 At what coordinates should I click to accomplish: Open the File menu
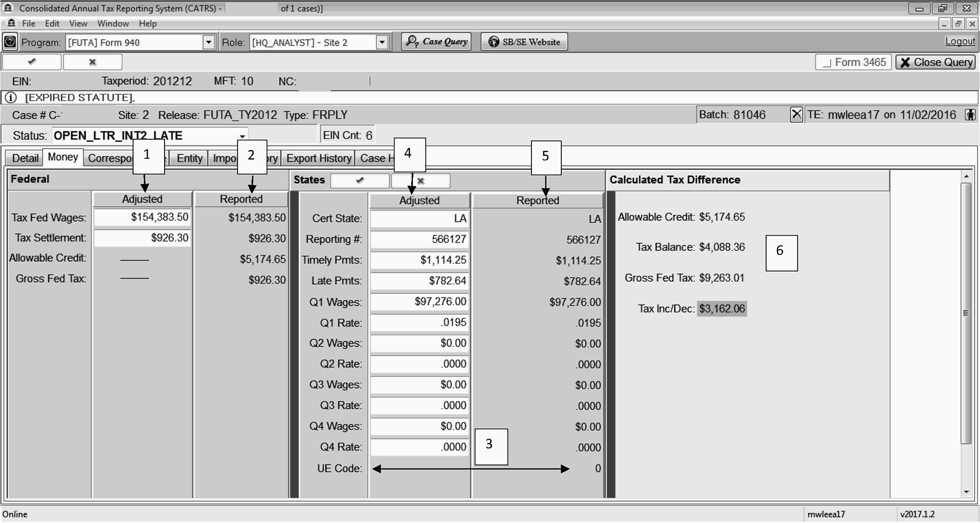coord(28,24)
